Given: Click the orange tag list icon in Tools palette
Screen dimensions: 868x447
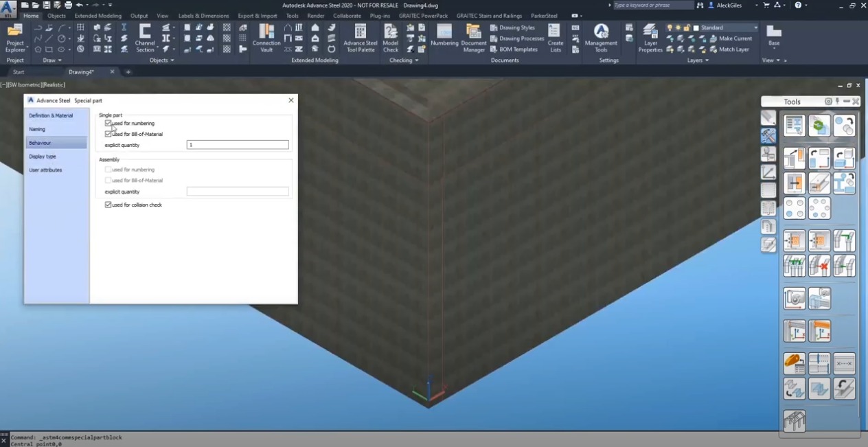Looking at the screenshot, I should [795, 363].
